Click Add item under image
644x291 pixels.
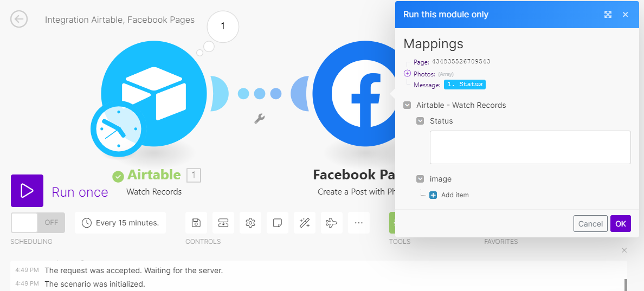(449, 195)
